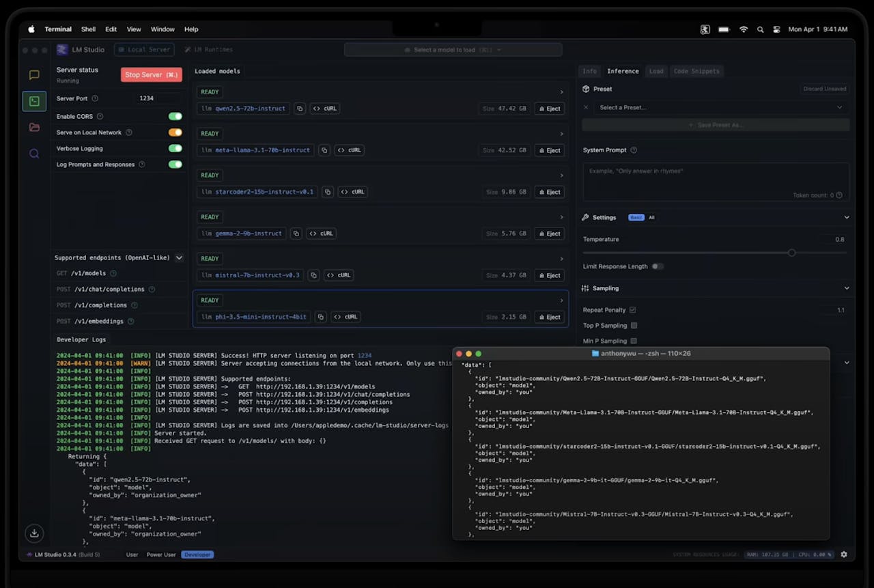Open the Downloads icon in sidebar
The image size is (874, 588).
click(x=34, y=533)
